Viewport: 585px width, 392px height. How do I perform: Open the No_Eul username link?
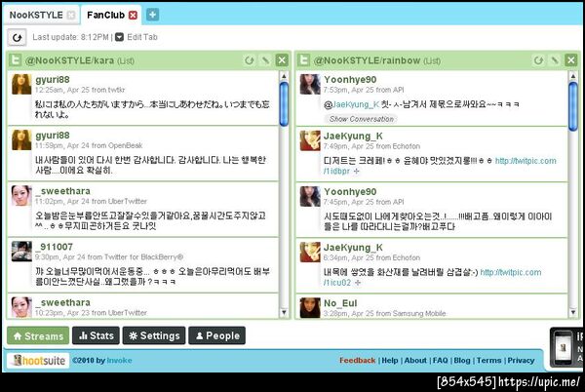pyautogui.click(x=340, y=303)
